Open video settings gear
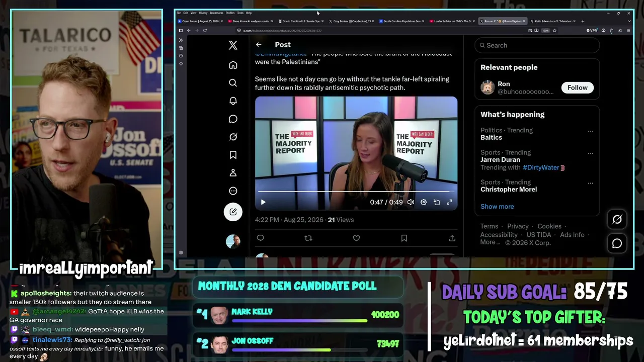 click(424, 202)
